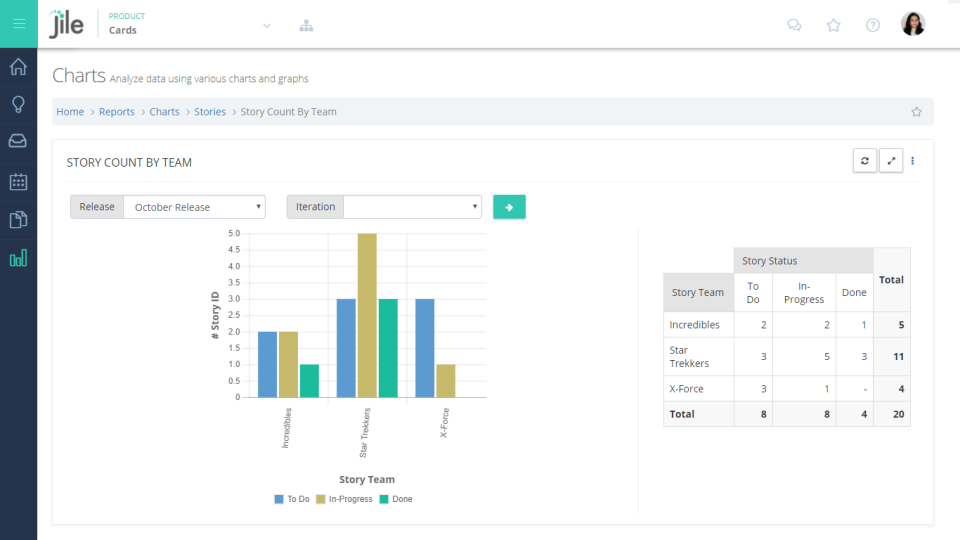960x540 pixels.
Task: Click the Star Trekkers In-Progress tall bar
Action: (x=367, y=315)
